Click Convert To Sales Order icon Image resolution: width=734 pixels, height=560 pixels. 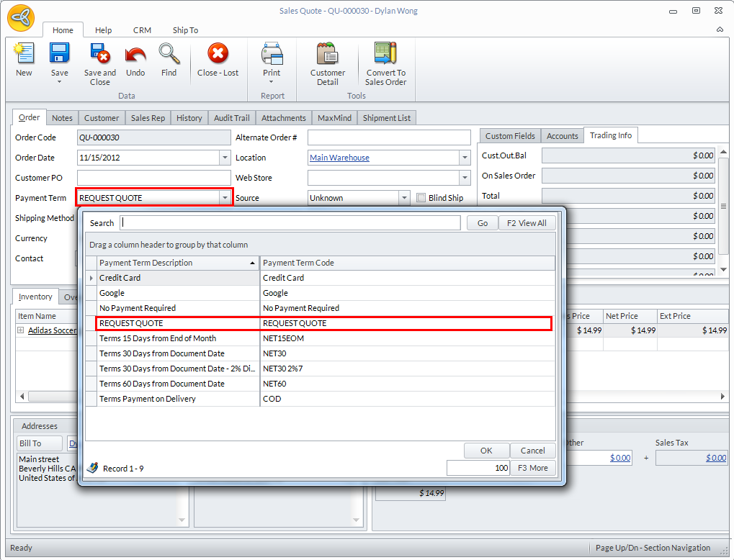(385, 55)
